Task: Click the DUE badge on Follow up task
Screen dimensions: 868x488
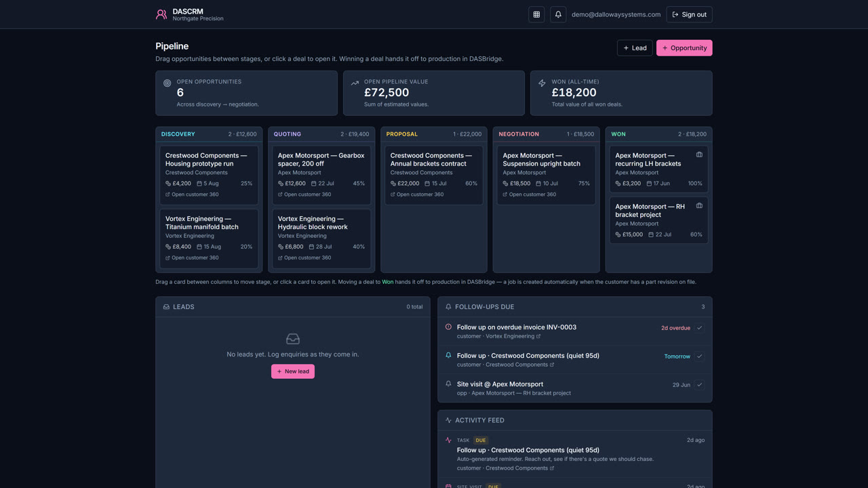Action: point(480,441)
